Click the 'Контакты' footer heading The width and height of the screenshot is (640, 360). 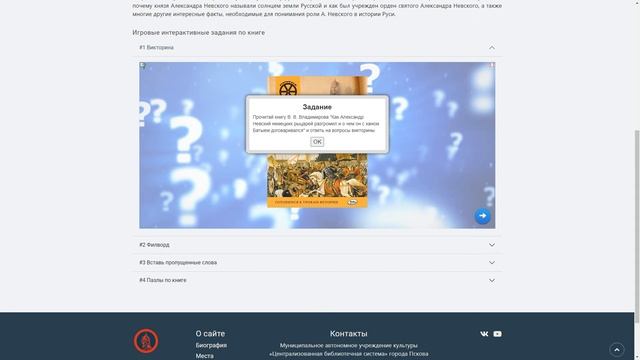click(349, 333)
